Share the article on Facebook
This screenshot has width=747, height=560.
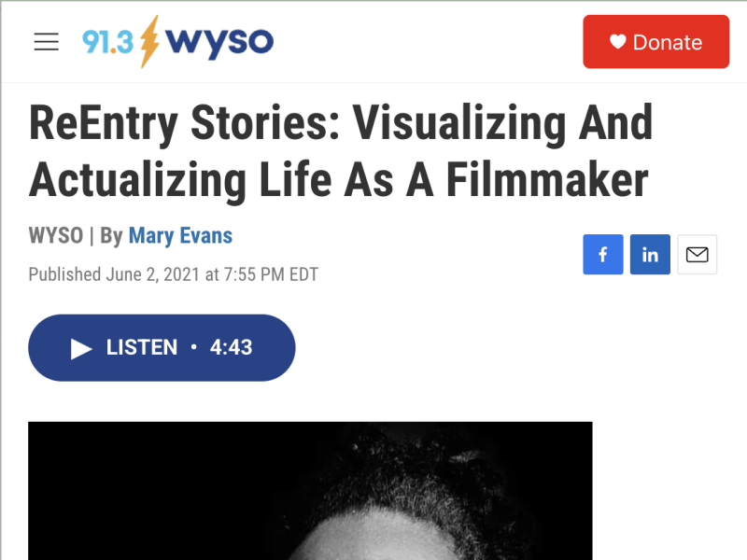point(602,254)
